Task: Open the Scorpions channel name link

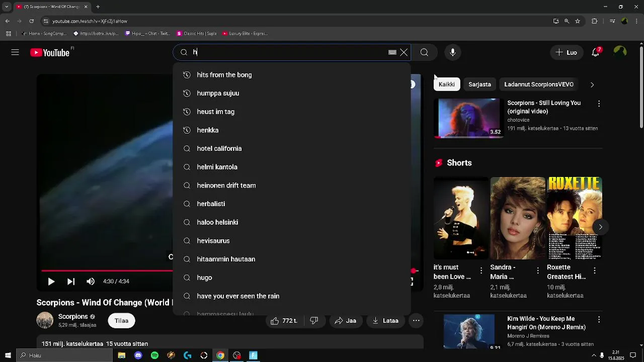Action: coord(73,317)
